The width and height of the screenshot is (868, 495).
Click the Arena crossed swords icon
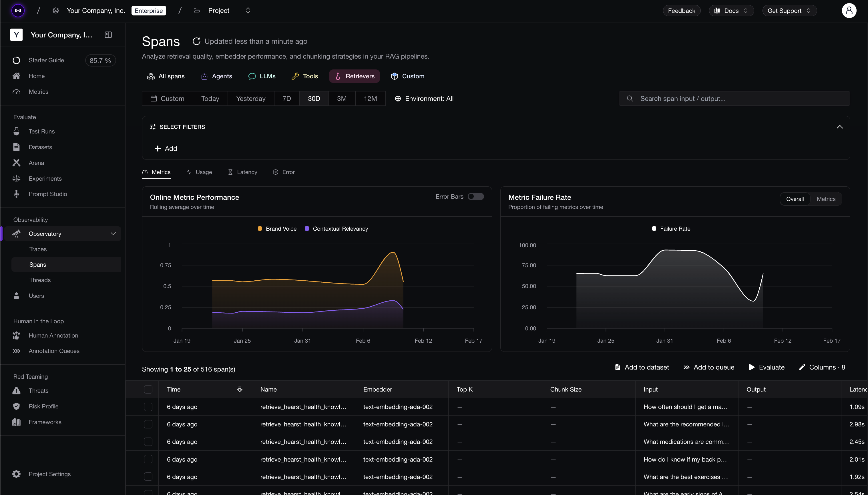point(16,163)
